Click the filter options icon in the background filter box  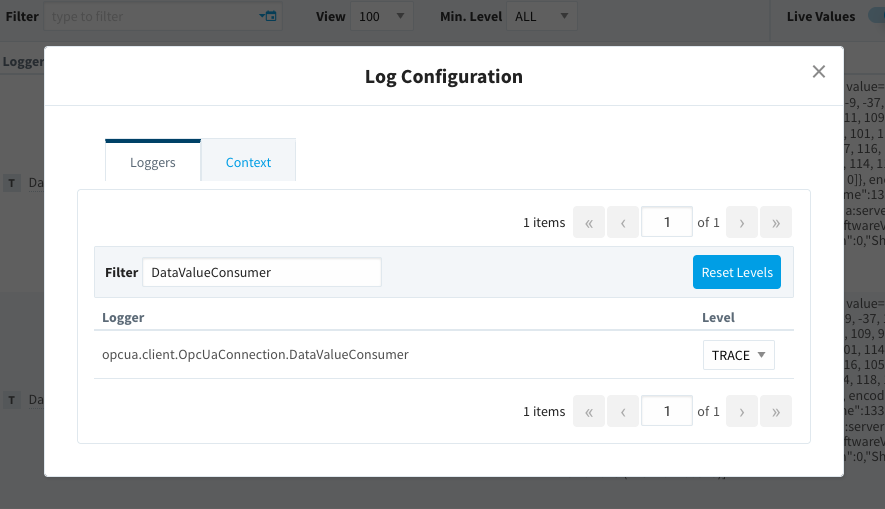[x=268, y=16]
